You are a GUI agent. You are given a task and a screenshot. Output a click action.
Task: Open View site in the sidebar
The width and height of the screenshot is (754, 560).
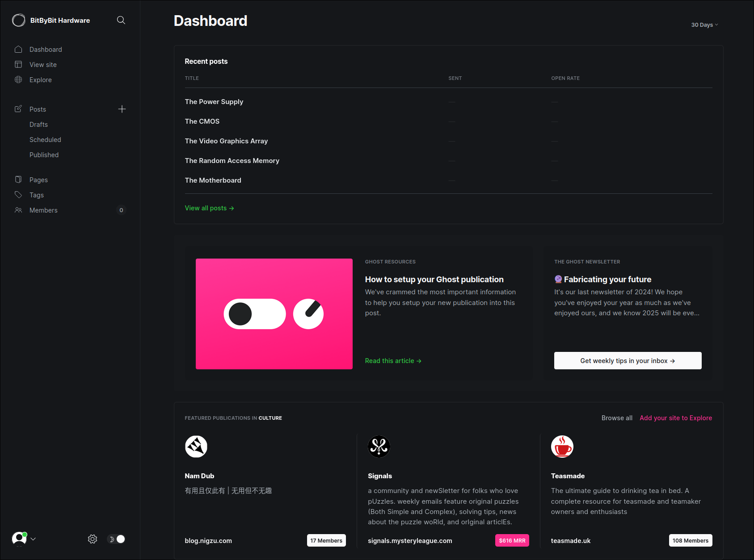(43, 65)
